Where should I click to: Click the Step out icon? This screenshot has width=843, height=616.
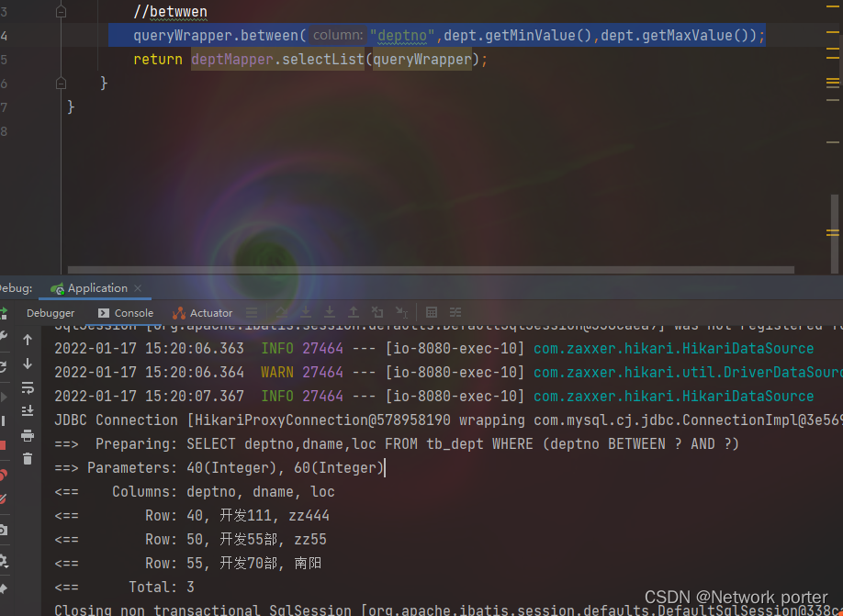point(354,312)
